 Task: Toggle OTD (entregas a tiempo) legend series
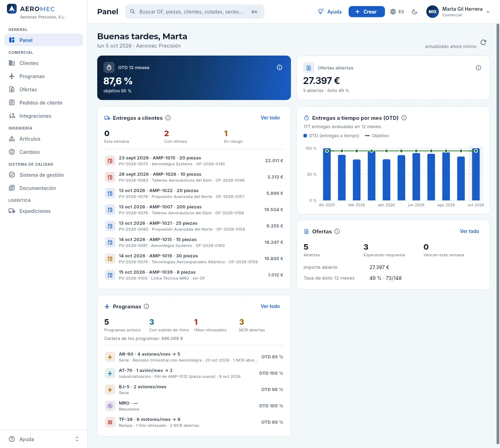pos(331,136)
